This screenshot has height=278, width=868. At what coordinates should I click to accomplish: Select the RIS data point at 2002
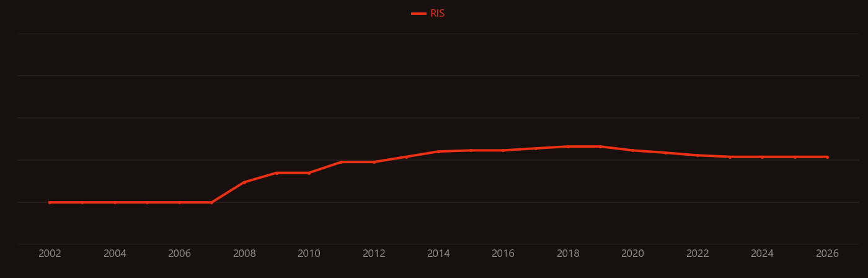tap(50, 202)
